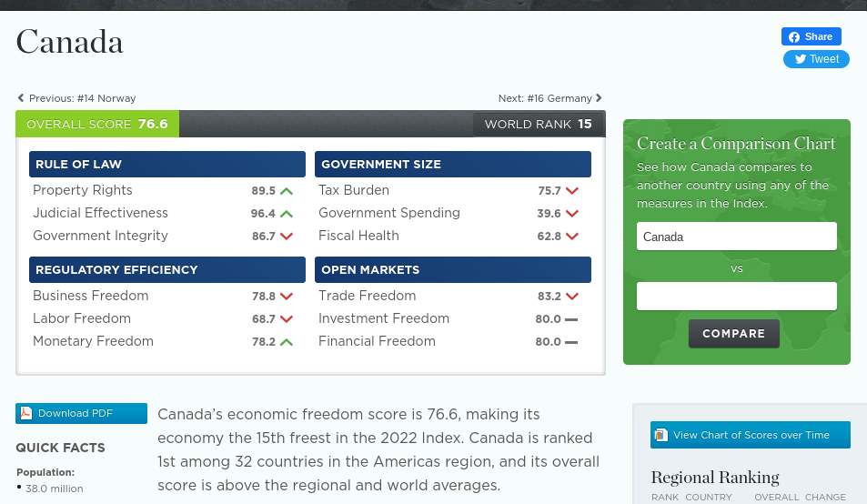This screenshot has height=504, width=867.
Task: Click the 39.6 Government Spending score
Action: [549, 213]
